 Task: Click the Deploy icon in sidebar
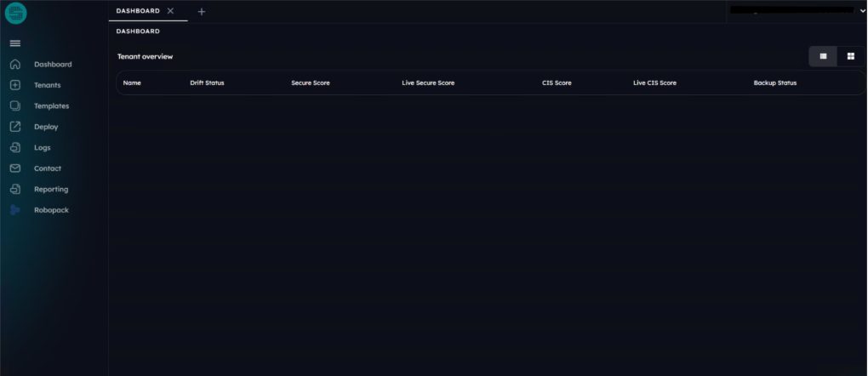[x=14, y=127]
